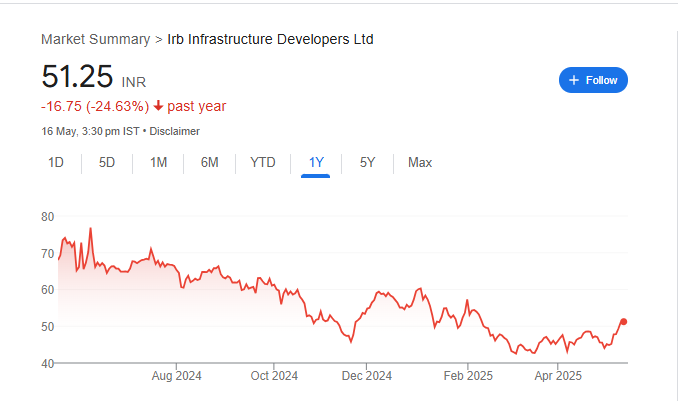This screenshot has height=401, width=678.
Task: Follow Irb Infrastructure Developers stock
Action: click(593, 80)
